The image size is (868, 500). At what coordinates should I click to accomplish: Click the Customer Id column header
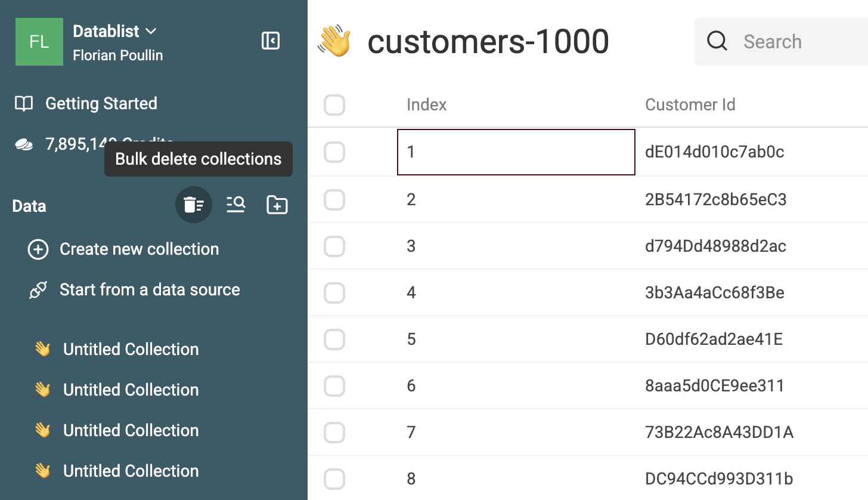690,105
